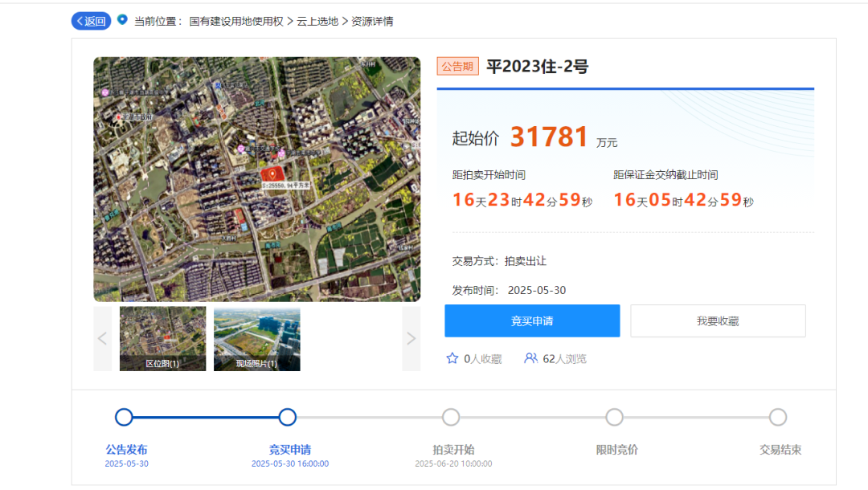Select the starting price 31781
This screenshot has height=490, width=868.
click(x=549, y=137)
